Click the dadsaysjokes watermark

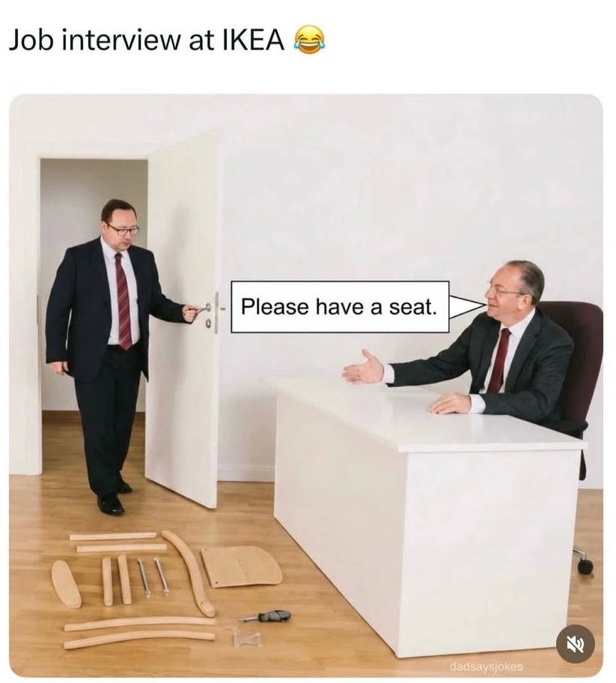(486, 667)
